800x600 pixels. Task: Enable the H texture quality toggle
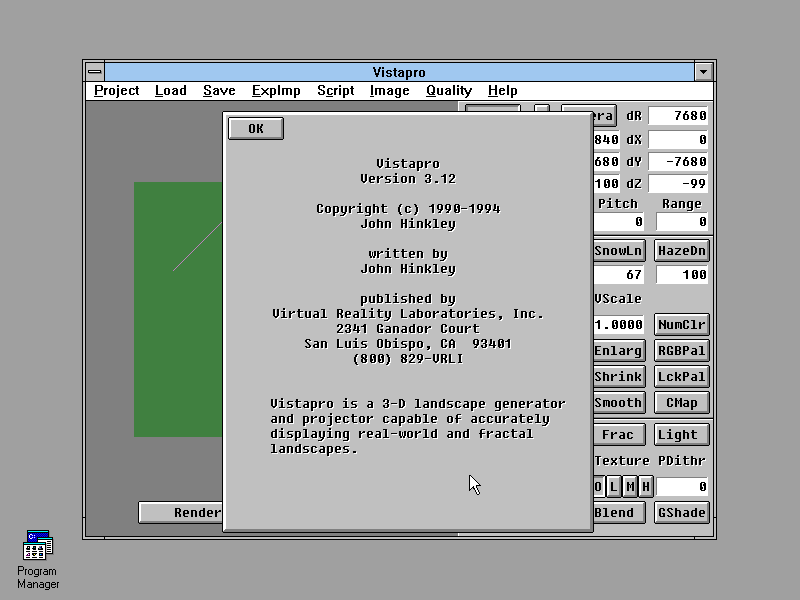(645, 487)
